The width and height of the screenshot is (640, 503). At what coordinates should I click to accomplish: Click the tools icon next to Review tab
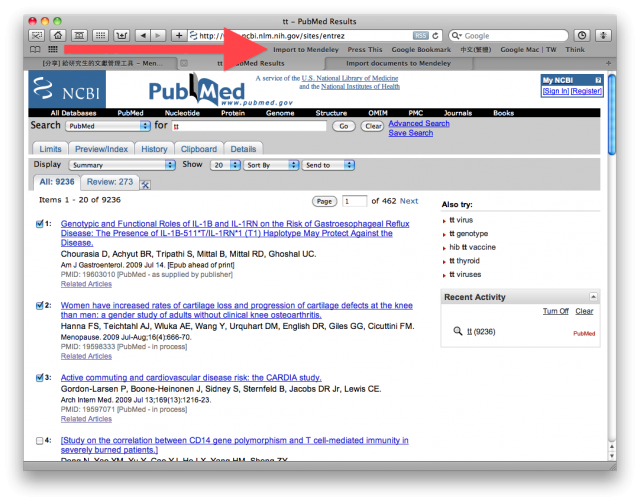click(x=145, y=185)
